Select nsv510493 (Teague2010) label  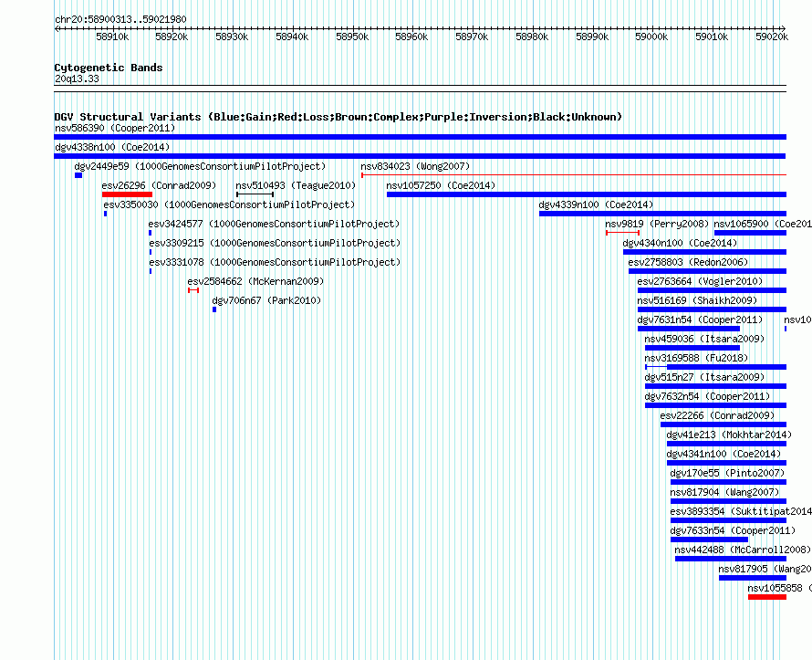(296, 185)
